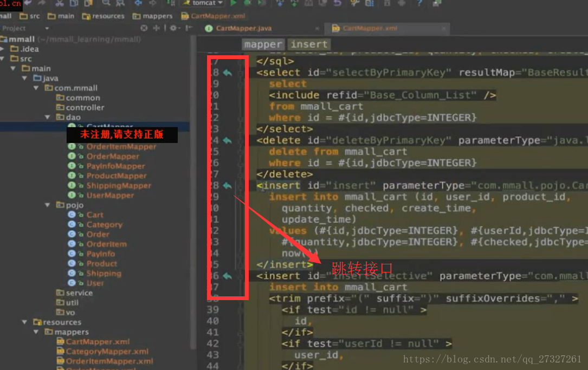
Task: Open CartMapper.xml in mappers folder
Action: 93,341
